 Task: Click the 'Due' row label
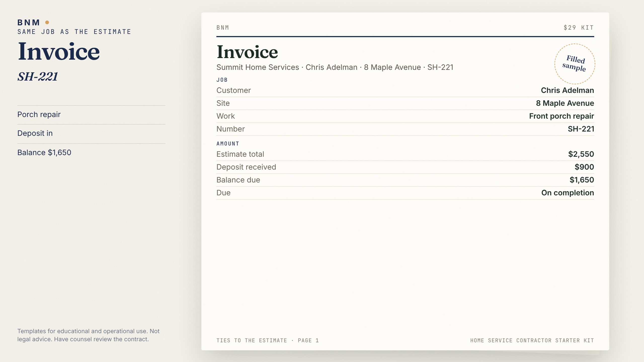click(x=223, y=193)
